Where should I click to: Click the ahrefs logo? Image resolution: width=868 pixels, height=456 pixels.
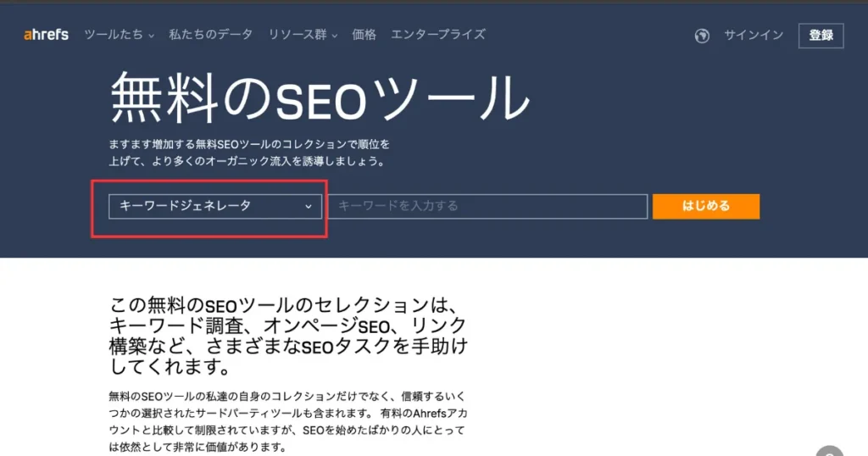pos(46,35)
